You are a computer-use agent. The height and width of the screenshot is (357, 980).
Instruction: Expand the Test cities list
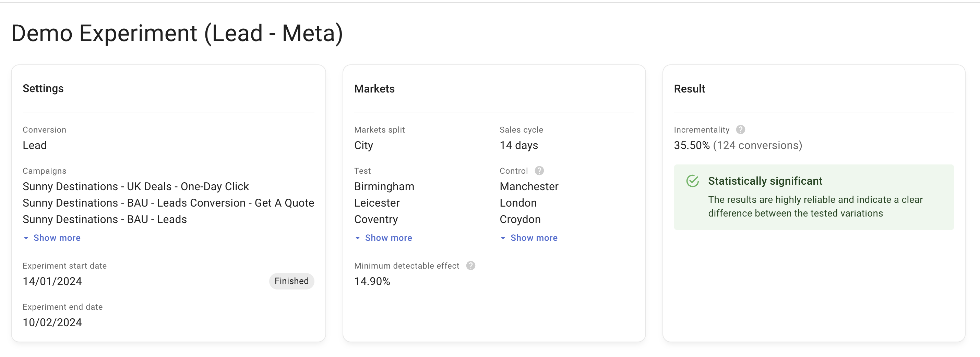click(389, 238)
